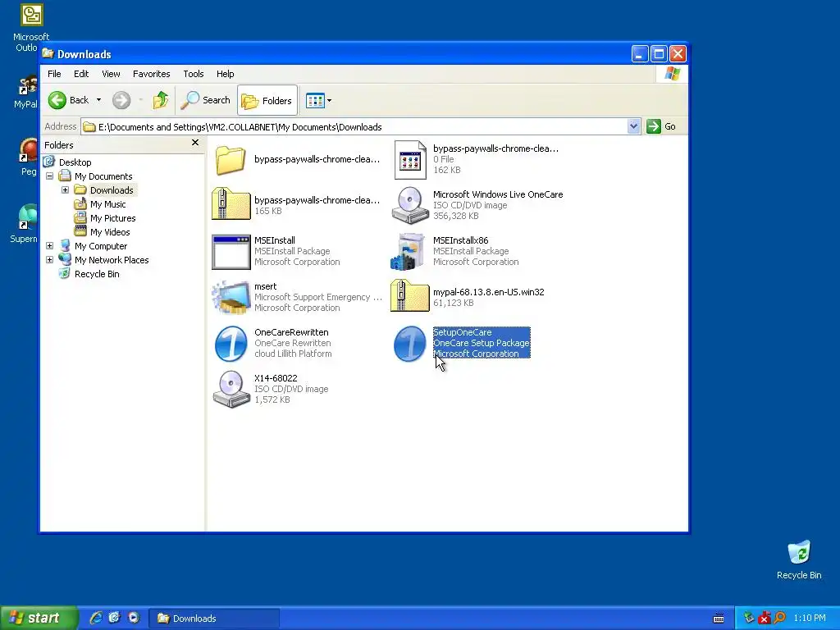Screen dimensions: 840x630
Task: Expand the My Network Places tree node
Action: pyautogui.click(x=49, y=259)
